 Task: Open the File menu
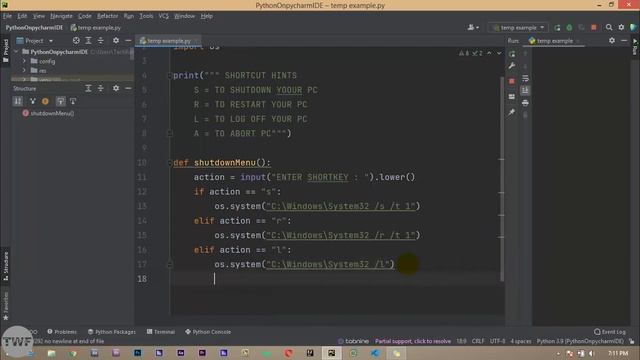coord(7,16)
